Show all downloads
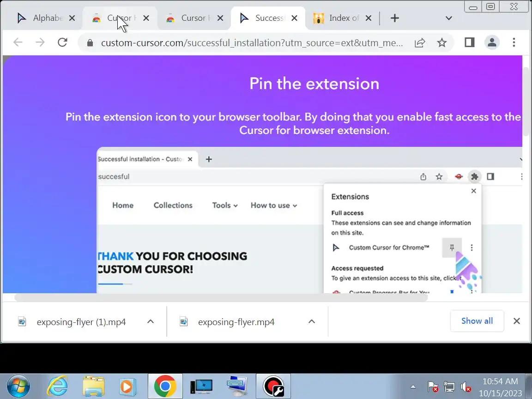Image resolution: width=532 pixels, height=399 pixels. coord(477,321)
